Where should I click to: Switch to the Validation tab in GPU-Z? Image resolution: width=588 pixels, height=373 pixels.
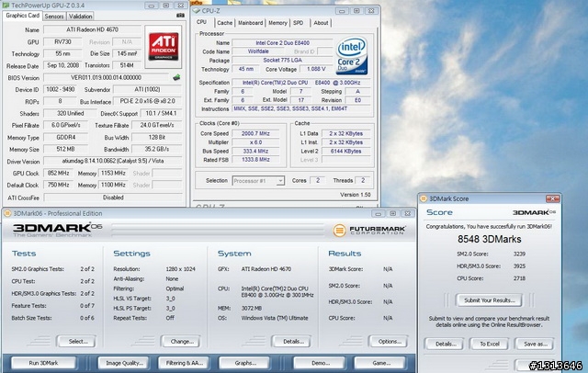(x=80, y=17)
